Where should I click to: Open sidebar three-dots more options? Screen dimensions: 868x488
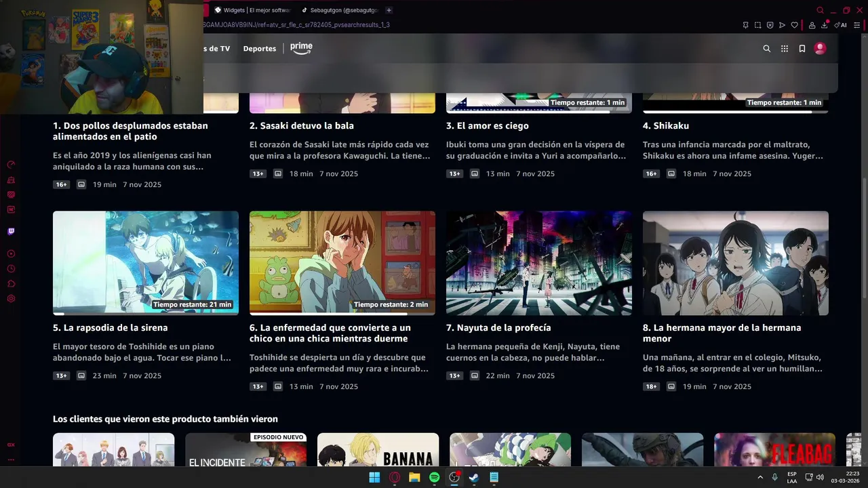coord(11,460)
